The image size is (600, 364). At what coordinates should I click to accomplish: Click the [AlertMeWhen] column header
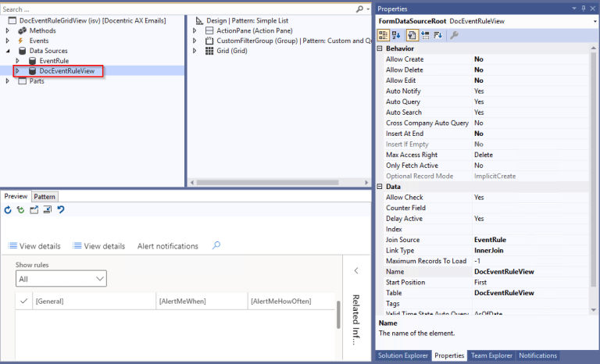click(202, 302)
